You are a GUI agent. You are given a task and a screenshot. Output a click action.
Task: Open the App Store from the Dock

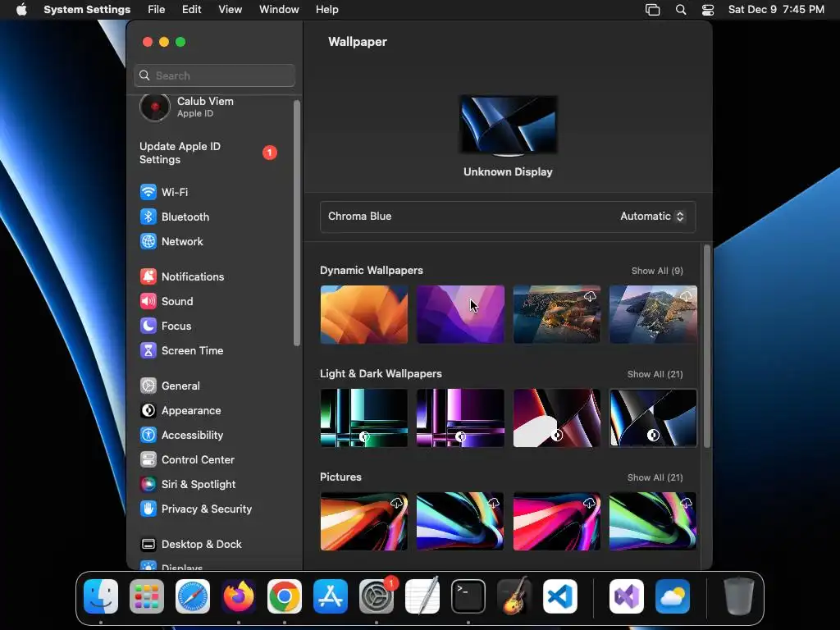(x=331, y=596)
